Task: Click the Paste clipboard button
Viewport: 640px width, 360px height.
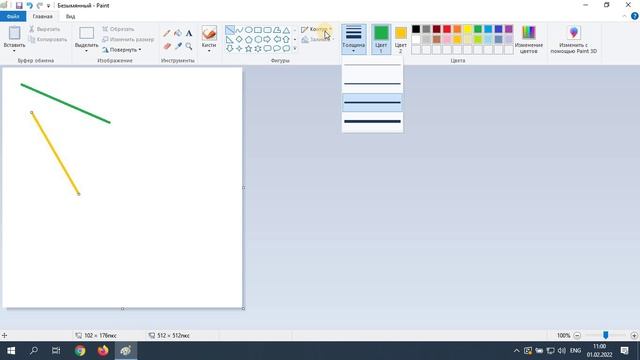Action: coord(14,33)
